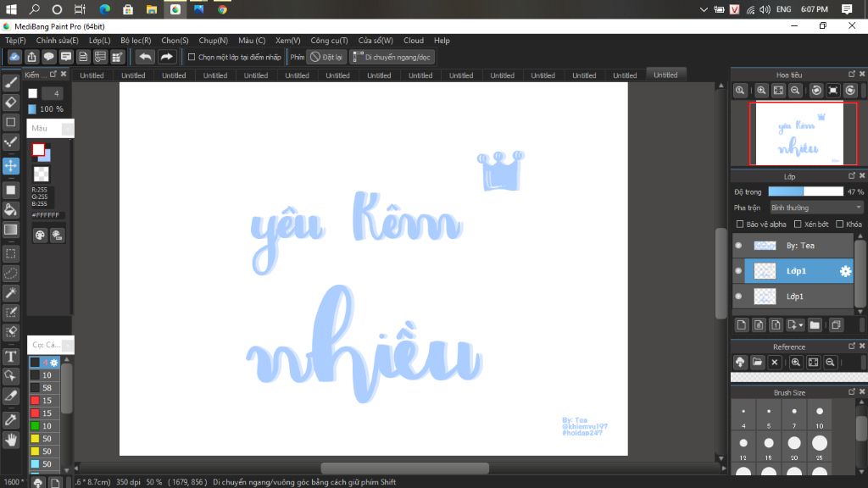Select the Hand pan tool
The image size is (868, 488).
[10, 440]
